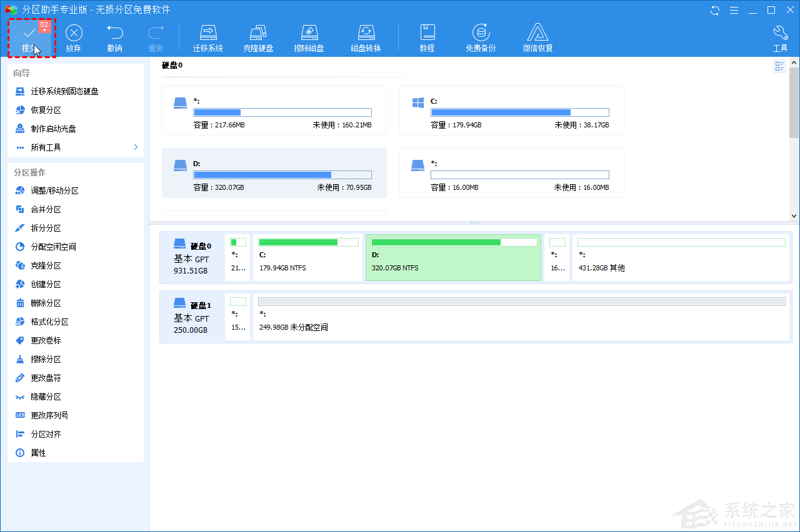Click the vertical scrollbar down arrow

coord(794,215)
